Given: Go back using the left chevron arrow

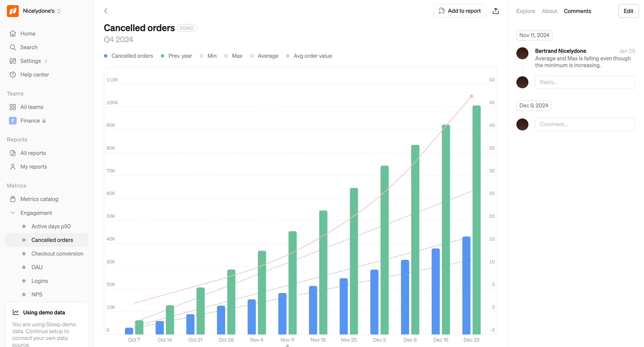Looking at the screenshot, I should coord(106,11).
